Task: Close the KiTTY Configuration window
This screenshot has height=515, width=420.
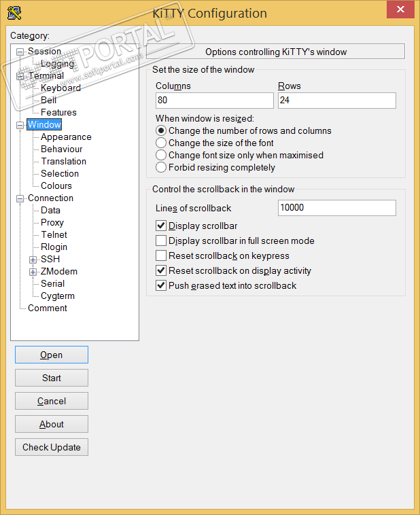Action: (400, 10)
